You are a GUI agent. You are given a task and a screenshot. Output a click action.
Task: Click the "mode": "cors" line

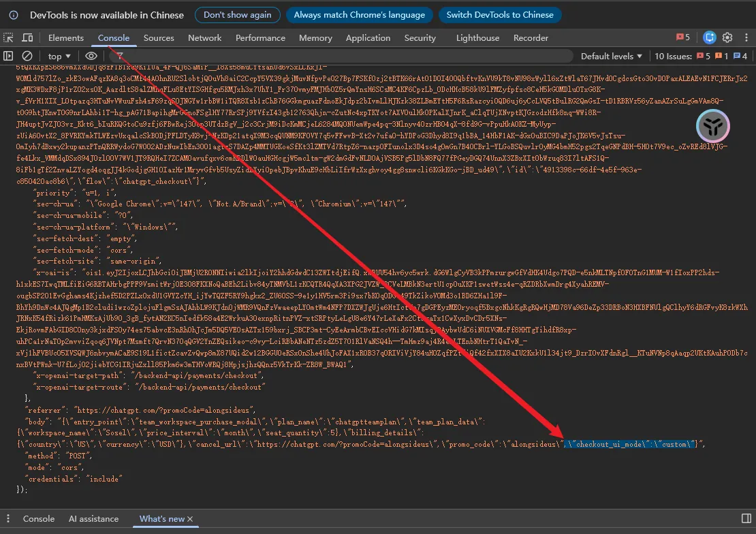[54, 467]
